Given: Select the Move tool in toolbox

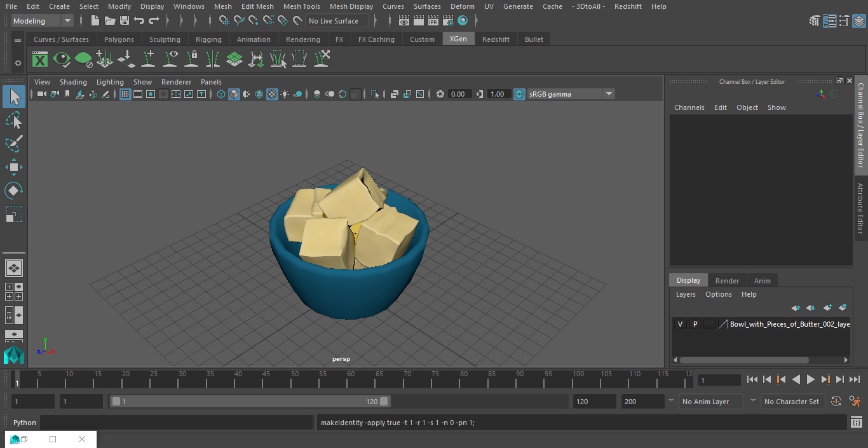Looking at the screenshot, I should (14, 167).
